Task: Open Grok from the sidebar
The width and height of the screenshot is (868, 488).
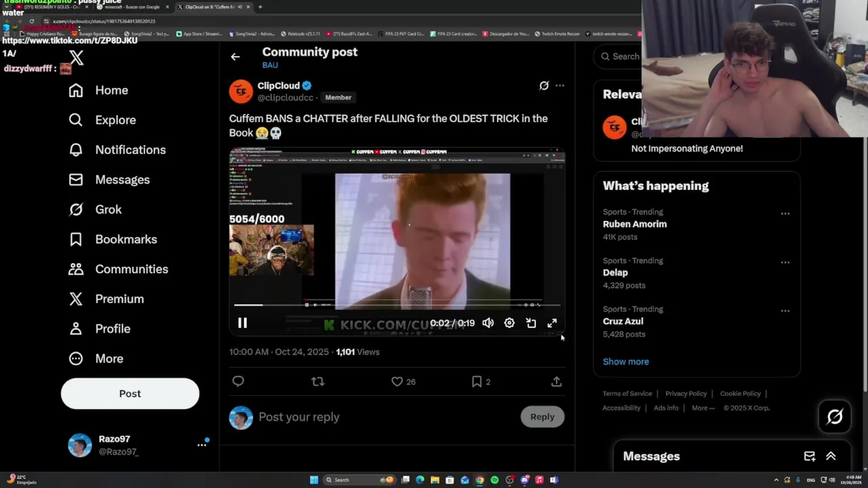Action: pyautogui.click(x=95, y=209)
